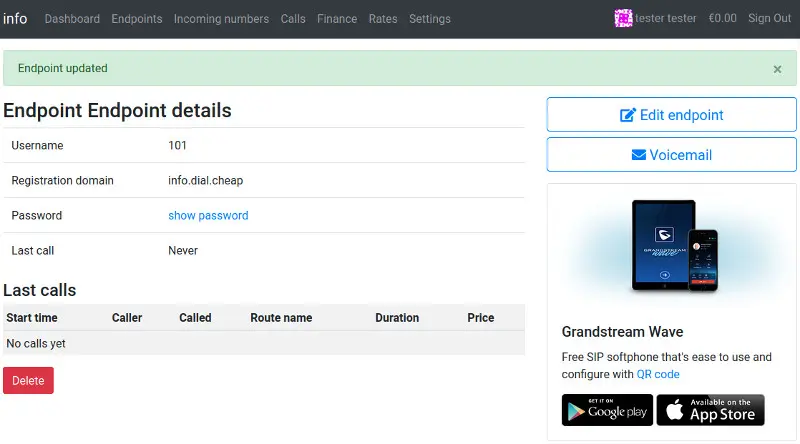This screenshot has height=444, width=800.
Task: Delete this endpoint with red button
Action: (x=28, y=380)
